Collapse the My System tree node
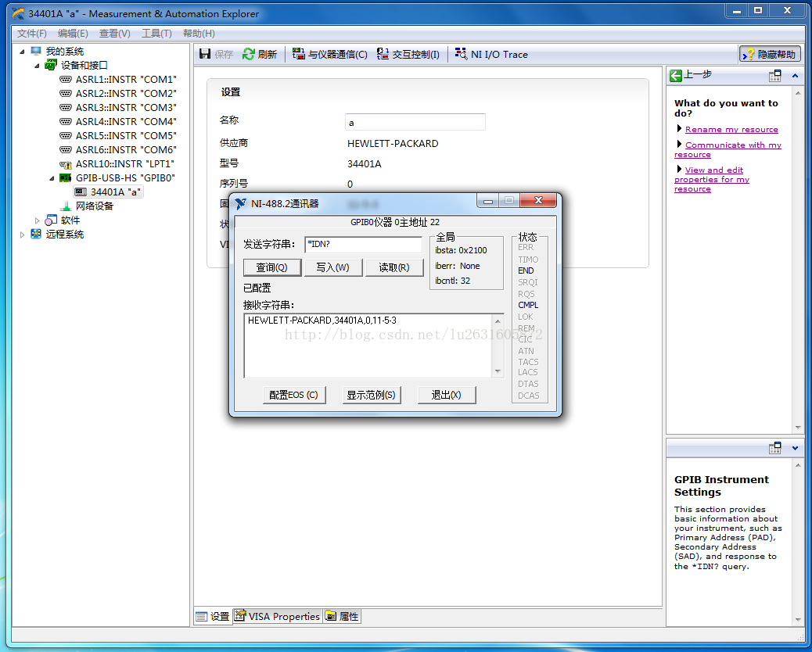This screenshot has height=652, width=812. 22,52
